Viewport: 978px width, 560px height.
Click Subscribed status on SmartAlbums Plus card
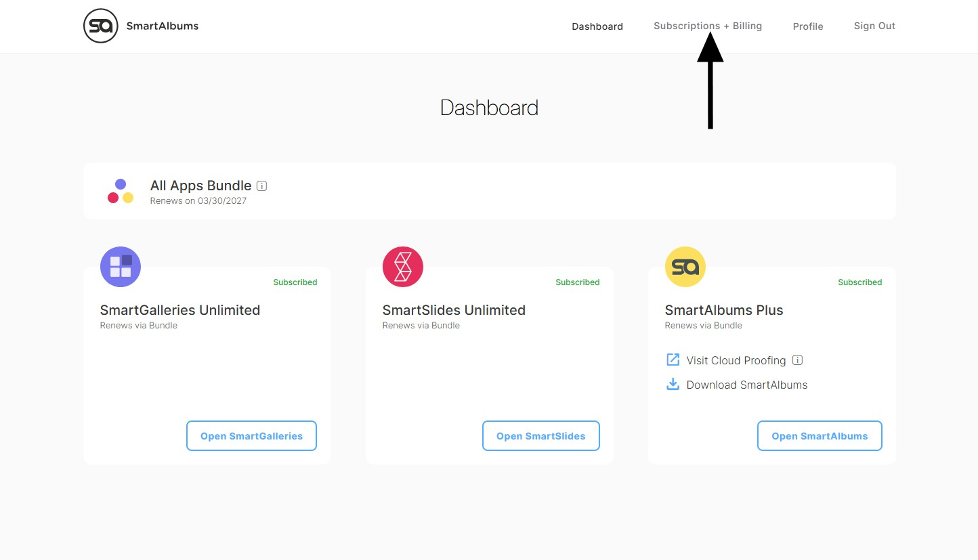pyautogui.click(x=860, y=282)
